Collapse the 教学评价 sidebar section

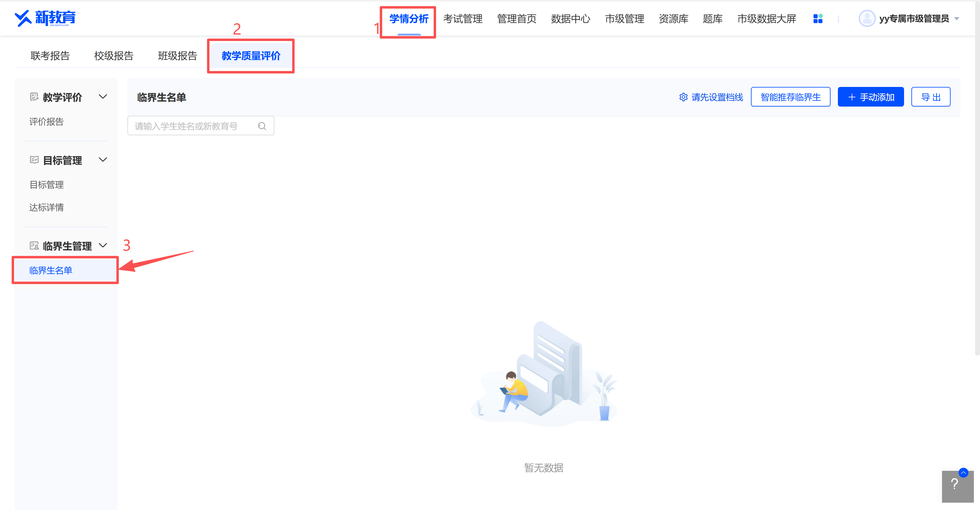pyautogui.click(x=103, y=97)
